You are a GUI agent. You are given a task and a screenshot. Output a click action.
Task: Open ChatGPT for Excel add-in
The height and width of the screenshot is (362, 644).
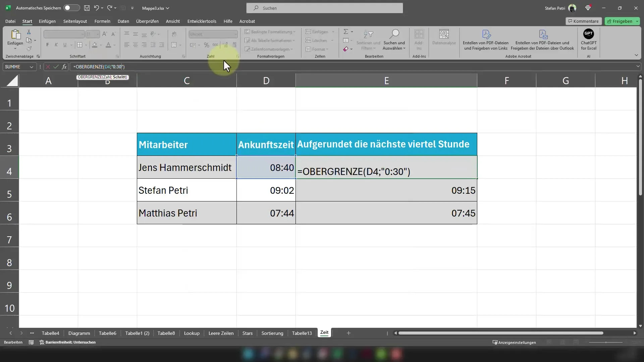click(589, 40)
